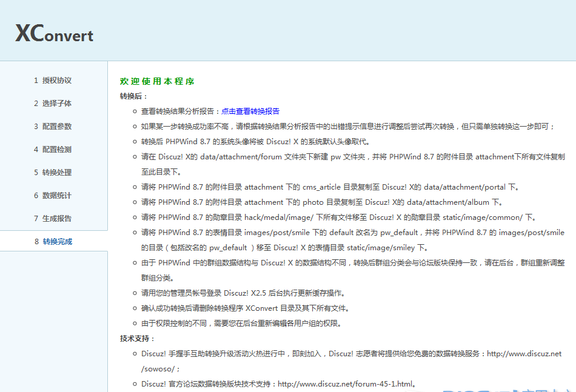Screen dimensions: 576x392
Task: Click the XConvert logo
Action: pyautogui.click(x=53, y=35)
